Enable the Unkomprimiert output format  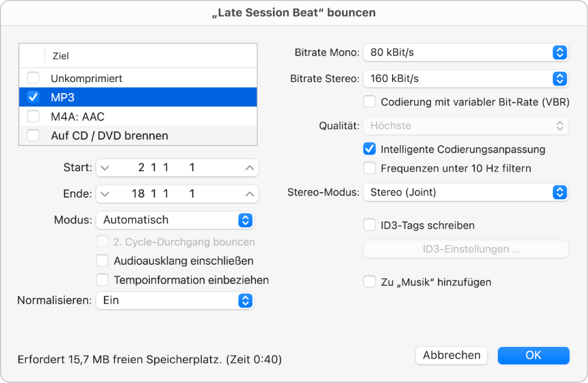coord(33,78)
